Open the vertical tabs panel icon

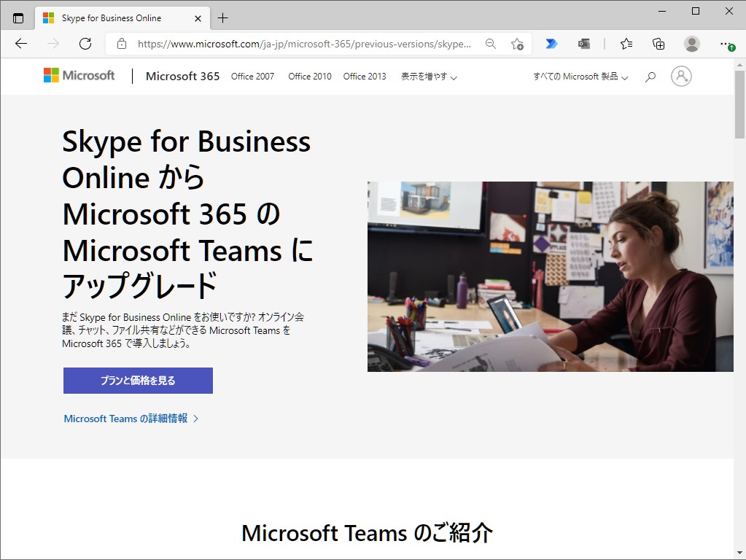pos(16,17)
